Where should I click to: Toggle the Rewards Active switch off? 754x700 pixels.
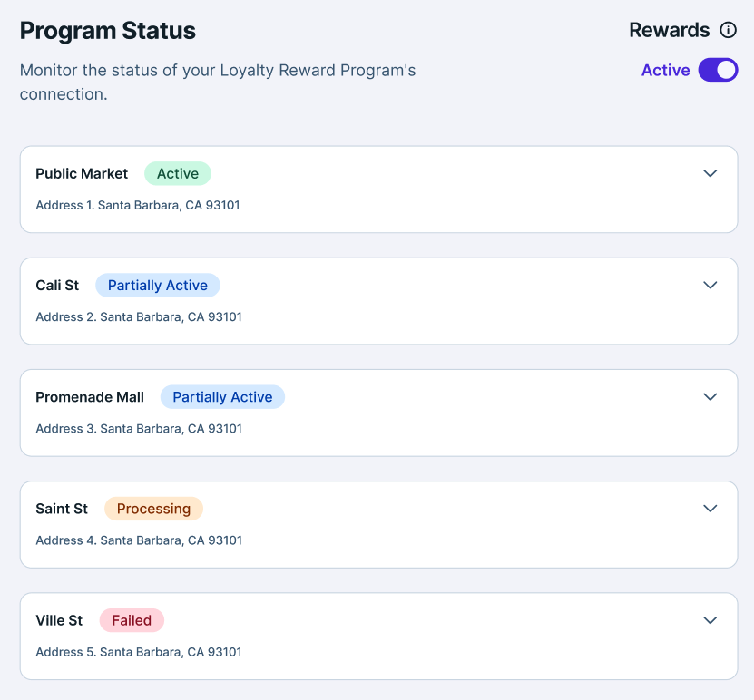tap(718, 70)
